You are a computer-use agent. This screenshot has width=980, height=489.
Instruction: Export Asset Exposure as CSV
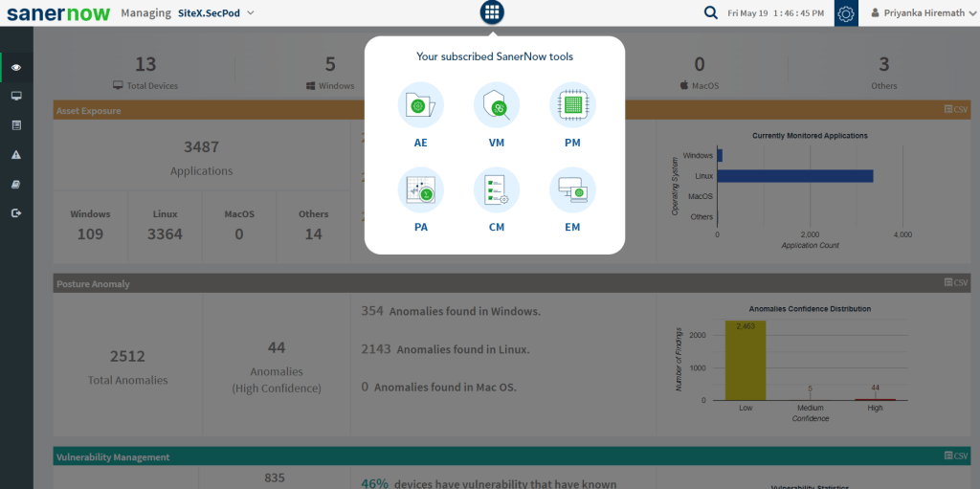pos(956,109)
